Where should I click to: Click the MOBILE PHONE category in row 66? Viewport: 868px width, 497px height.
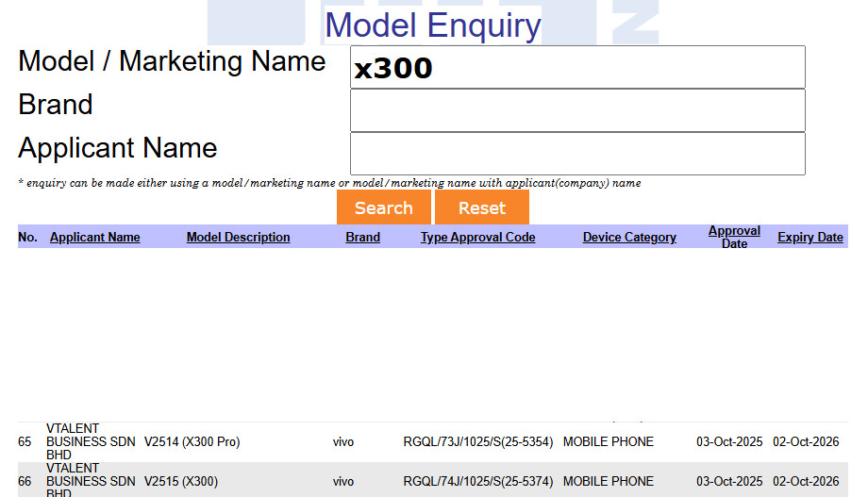pyautogui.click(x=608, y=481)
